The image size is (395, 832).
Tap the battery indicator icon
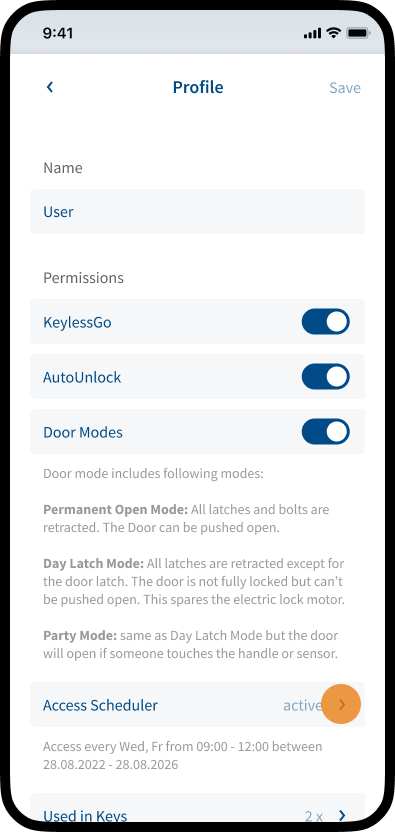[358, 33]
